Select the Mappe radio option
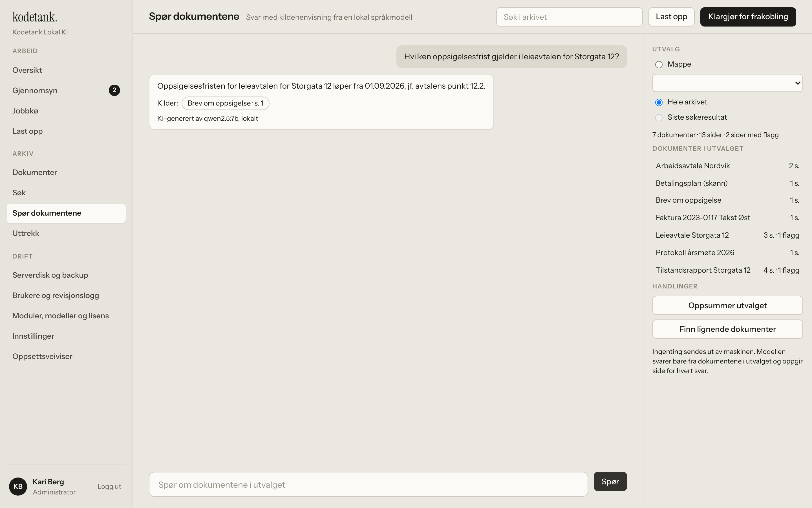812x508 pixels. point(659,65)
